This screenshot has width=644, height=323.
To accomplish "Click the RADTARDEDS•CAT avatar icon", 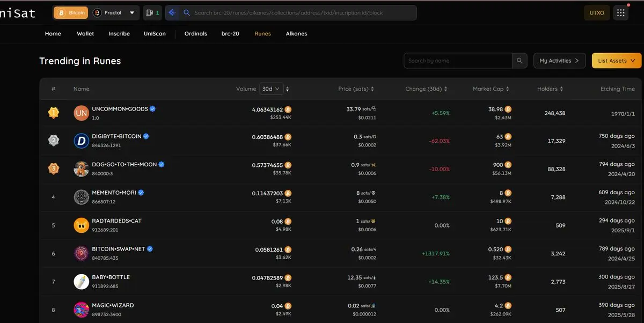I will coord(81,225).
